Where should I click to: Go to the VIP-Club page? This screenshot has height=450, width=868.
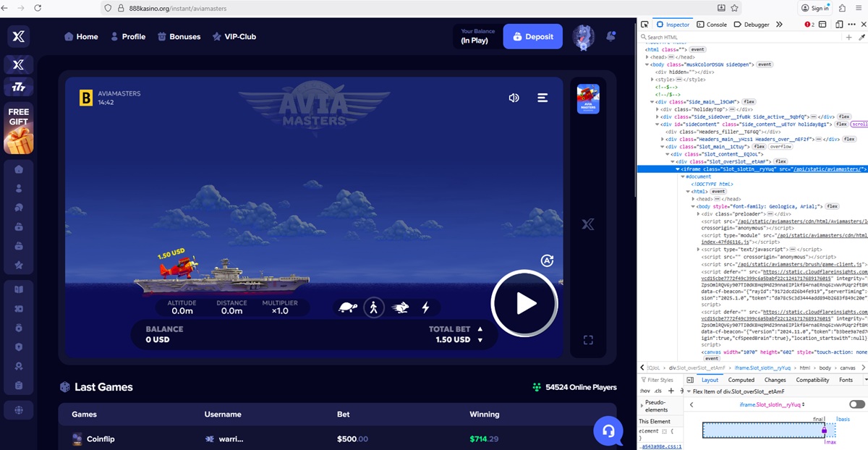click(234, 37)
